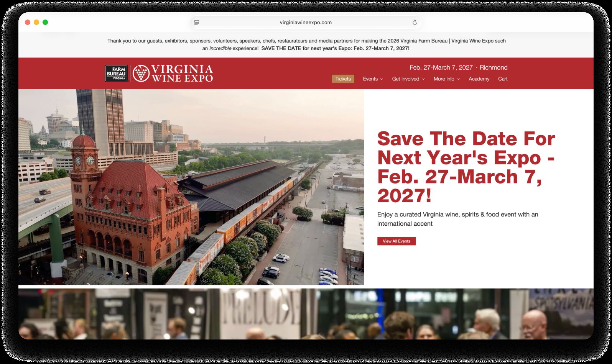This screenshot has width=612, height=364.
Task: Expand the Events dropdown chevron
Action: point(382,79)
